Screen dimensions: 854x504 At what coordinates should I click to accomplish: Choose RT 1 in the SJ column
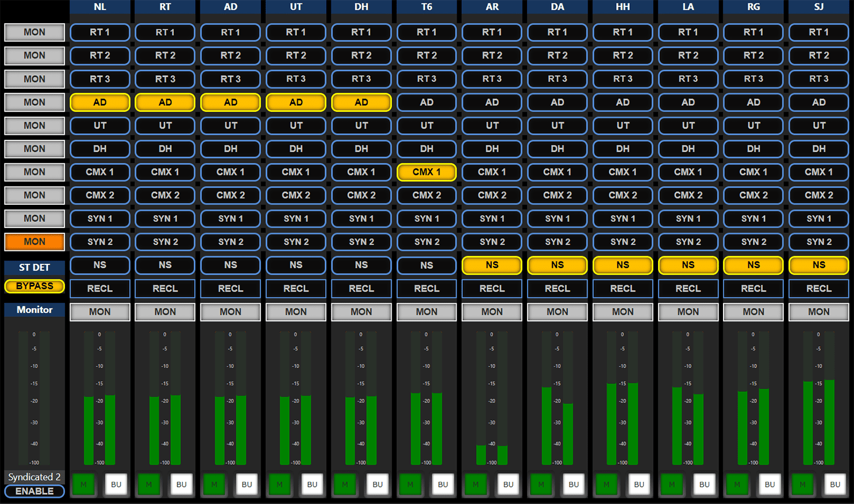coord(819,32)
